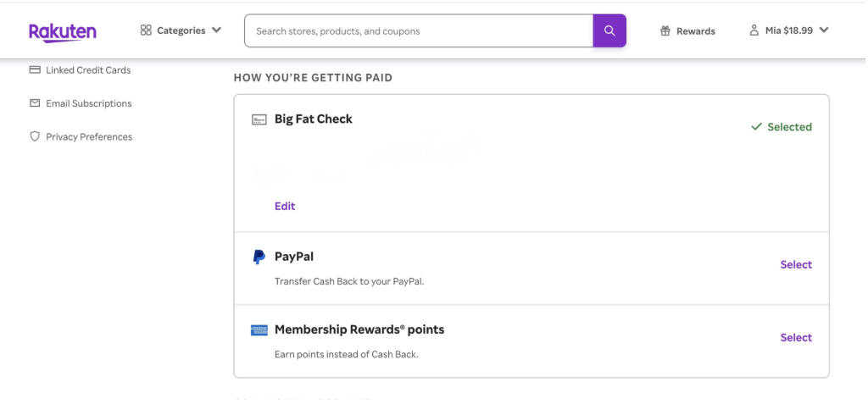868x404 pixels.
Task: Open Privacy Preferences in sidebar
Action: pyautogui.click(x=88, y=136)
